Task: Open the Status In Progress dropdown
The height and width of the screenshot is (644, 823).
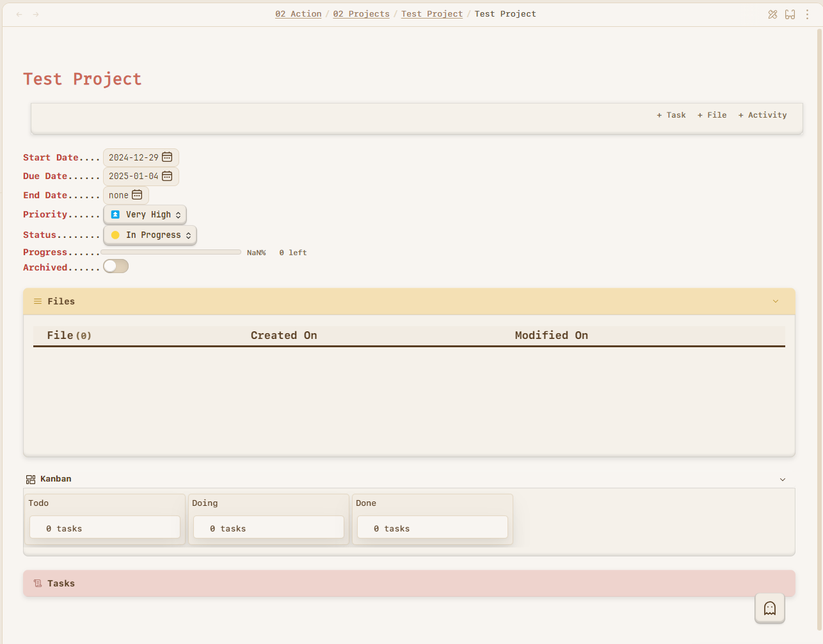Action: 150,235
